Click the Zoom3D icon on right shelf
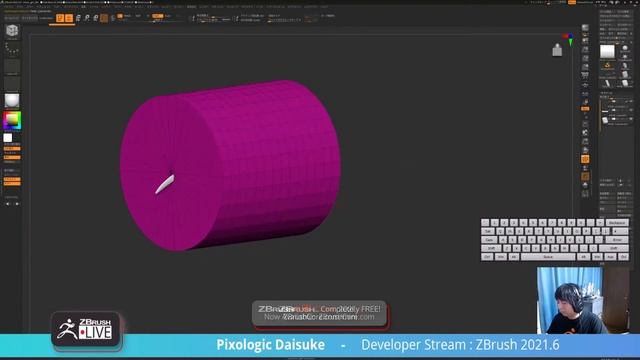The width and height of the screenshot is (640, 360). 585,141
